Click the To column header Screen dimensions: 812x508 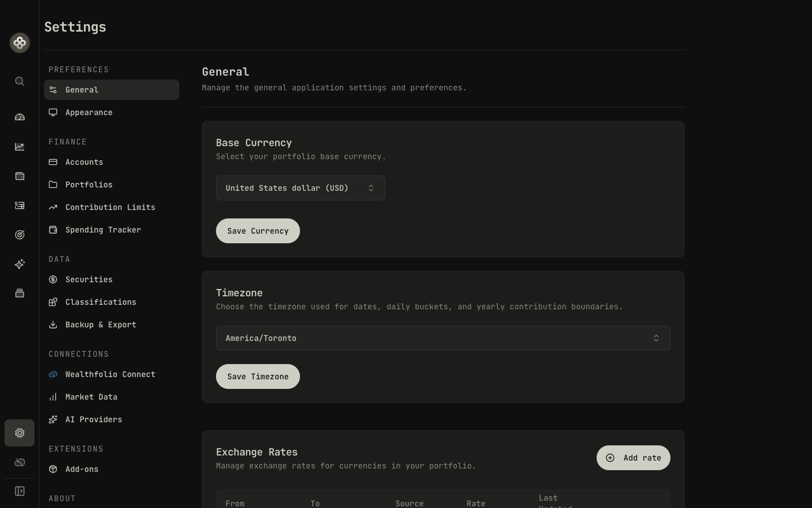click(315, 503)
